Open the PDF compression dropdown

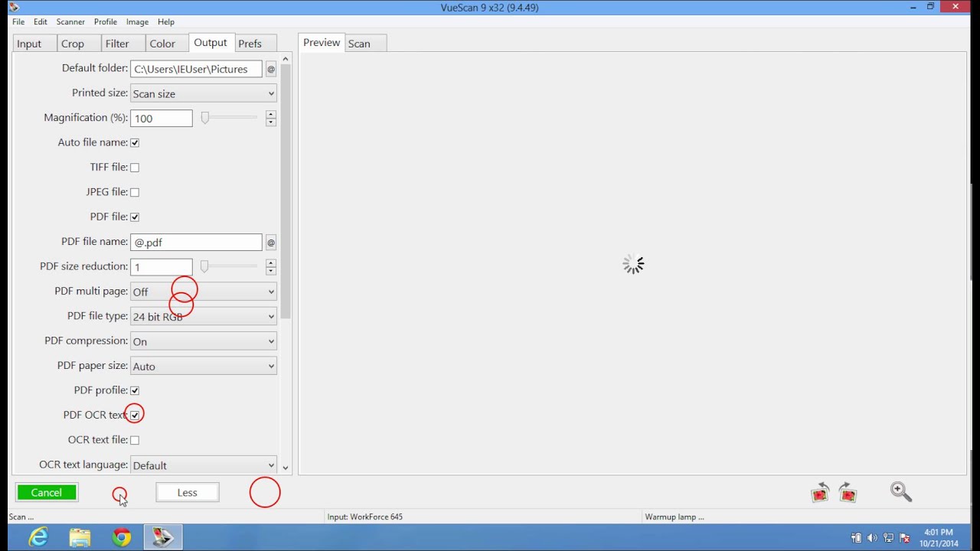(x=203, y=341)
